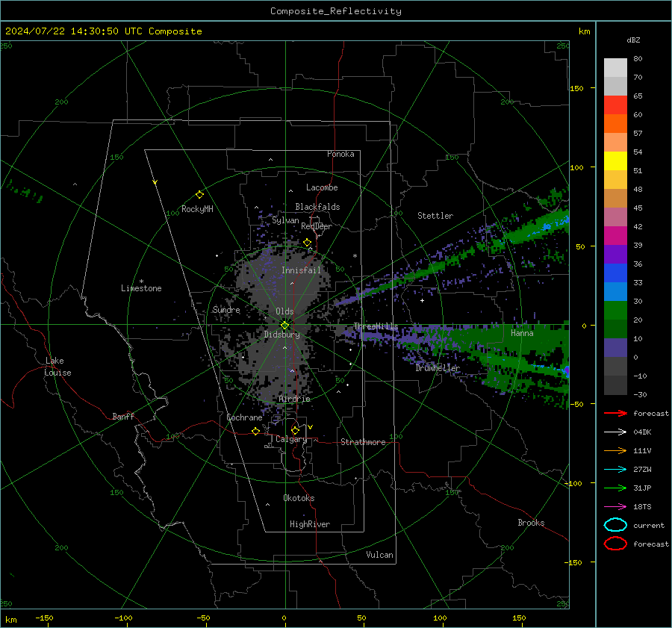Click the Sylvan city label

tap(285, 221)
